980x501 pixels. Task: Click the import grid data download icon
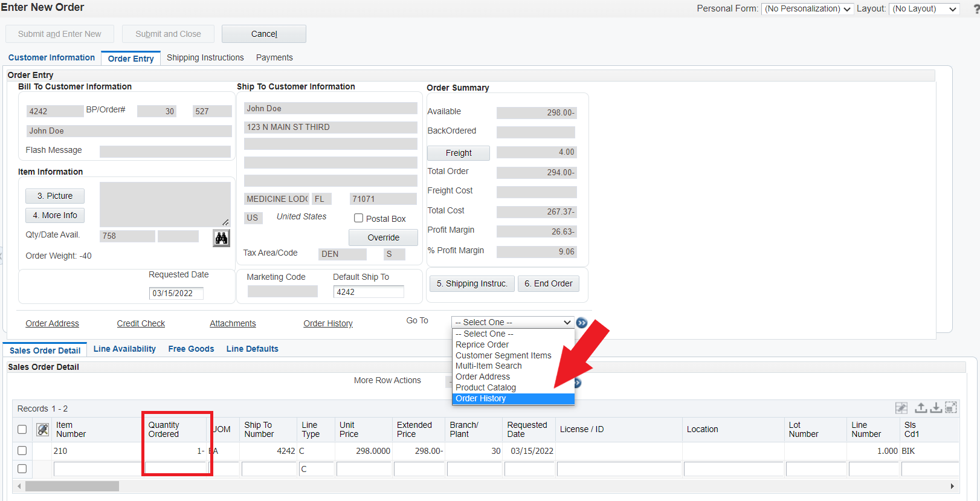click(x=936, y=408)
